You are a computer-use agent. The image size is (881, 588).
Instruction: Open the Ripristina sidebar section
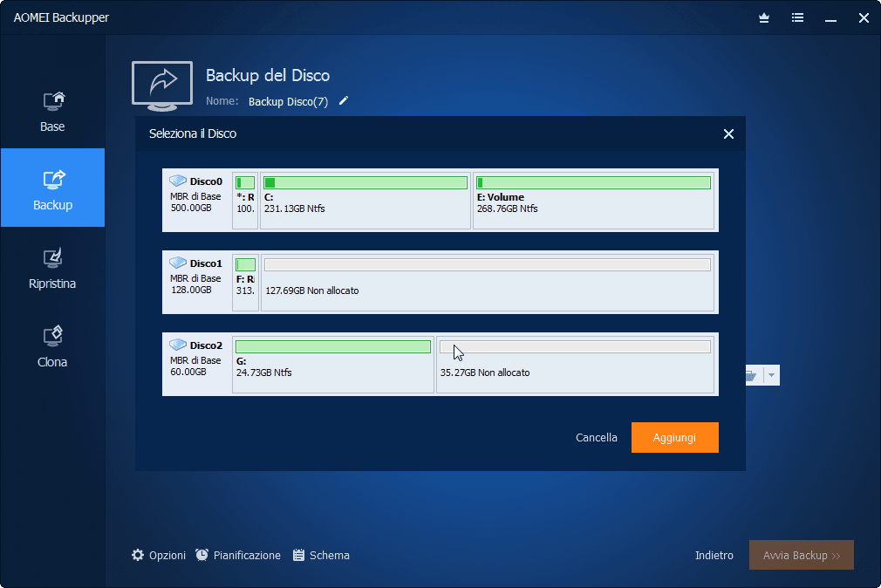click(52, 269)
